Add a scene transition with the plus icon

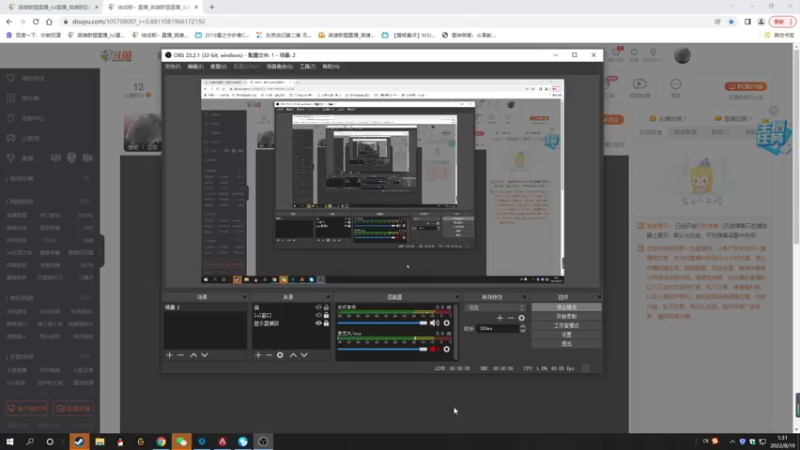tap(499, 318)
